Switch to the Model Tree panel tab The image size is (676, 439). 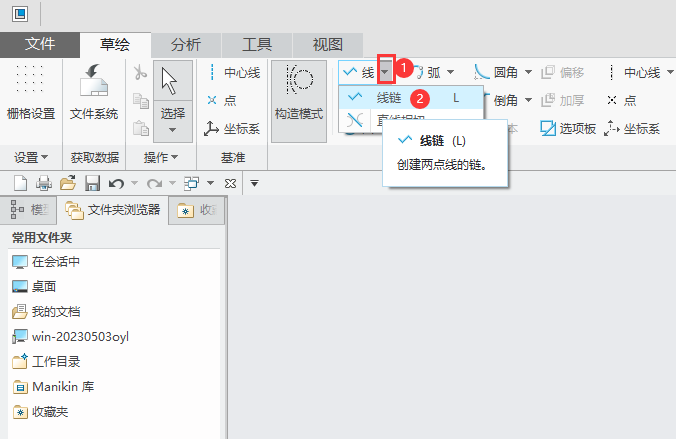[x=28, y=210]
